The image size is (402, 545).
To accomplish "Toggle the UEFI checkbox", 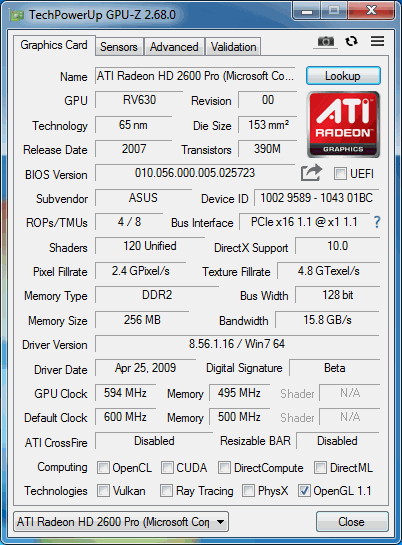I will coord(340,173).
